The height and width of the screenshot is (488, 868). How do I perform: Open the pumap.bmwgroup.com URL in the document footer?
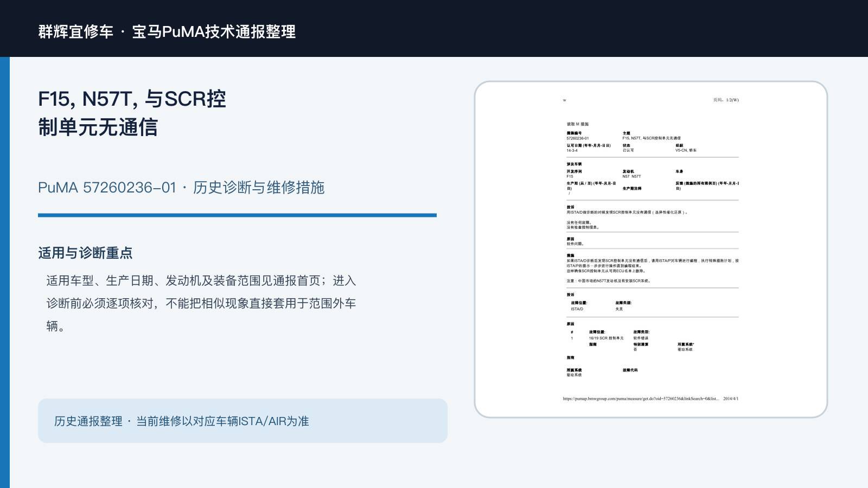[x=641, y=399]
